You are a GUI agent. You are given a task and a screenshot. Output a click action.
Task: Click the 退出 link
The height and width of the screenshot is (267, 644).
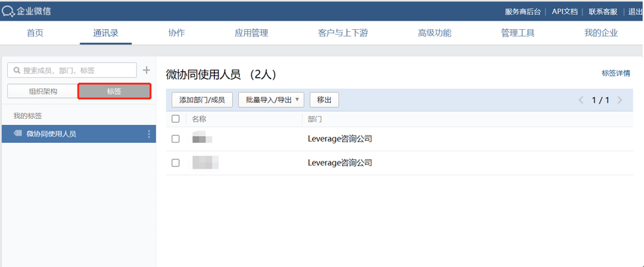point(636,11)
